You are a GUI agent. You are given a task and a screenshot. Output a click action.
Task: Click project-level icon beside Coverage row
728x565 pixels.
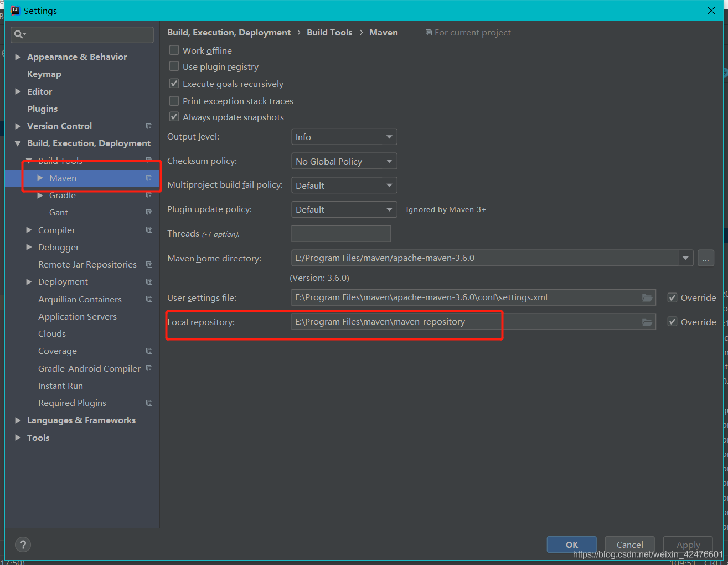[x=149, y=351]
